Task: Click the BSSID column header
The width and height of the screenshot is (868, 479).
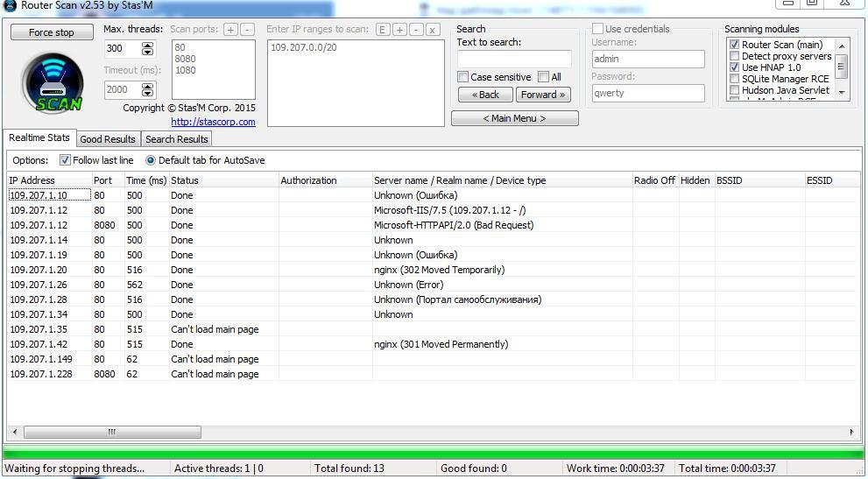Action: (x=759, y=180)
